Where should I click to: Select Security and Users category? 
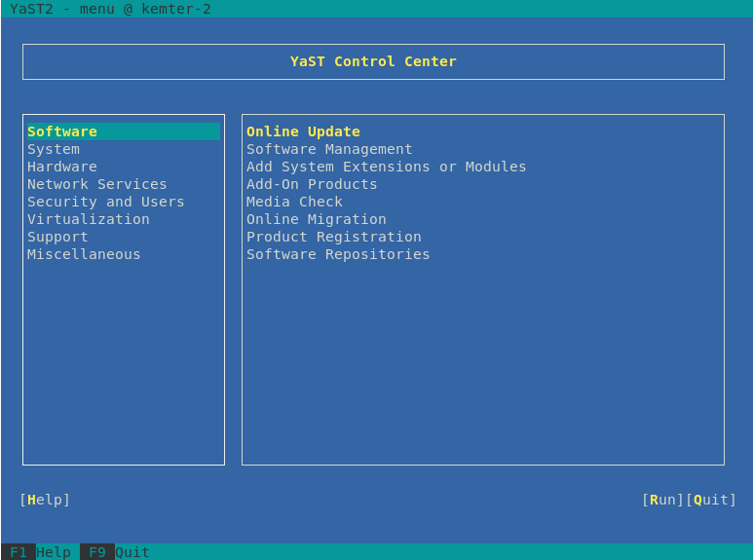pyautogui.click(x=105, y=202)
